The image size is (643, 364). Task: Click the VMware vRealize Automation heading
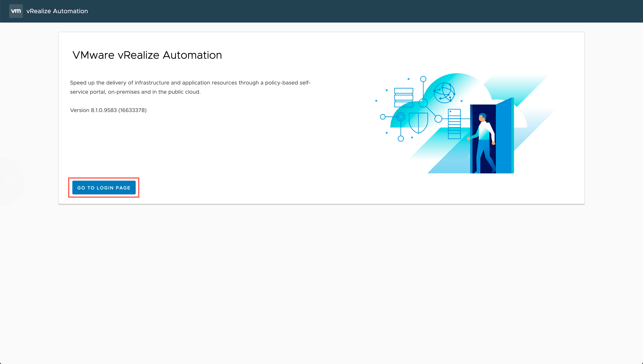coord(147,55)
